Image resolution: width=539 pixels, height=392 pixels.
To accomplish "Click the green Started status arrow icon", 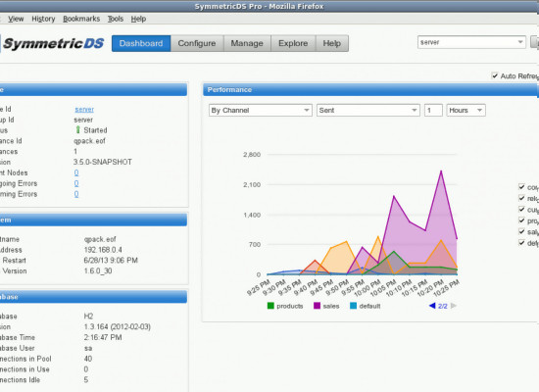I will point(77,130).
